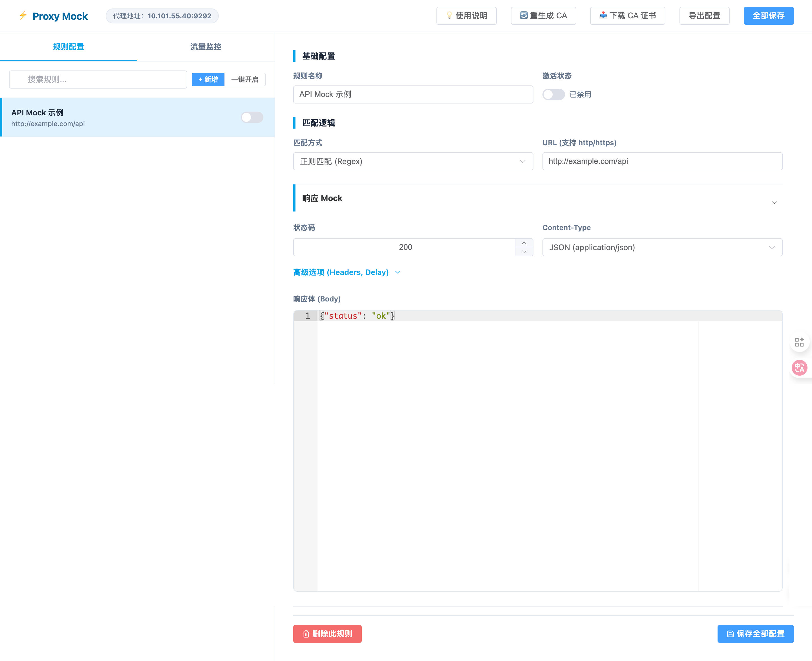Click the floating grid widget icon
Screen dimensions: 812x661
pos(799,341)
